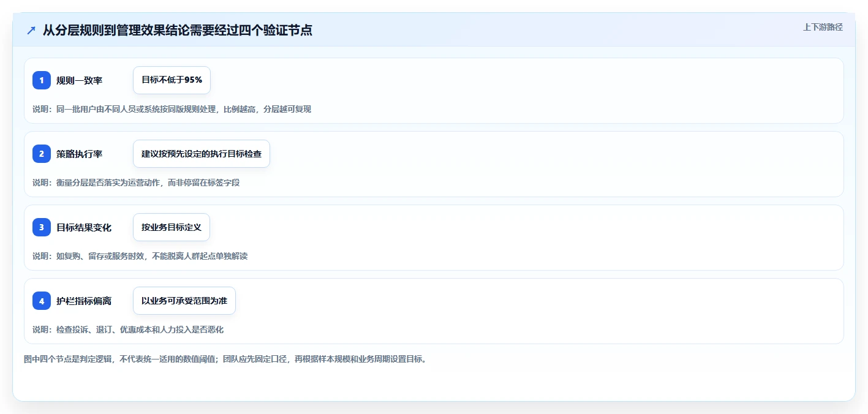Click the description starting 如复购、留存或服务时效
The image size is (868, 414).
point(140,256)
